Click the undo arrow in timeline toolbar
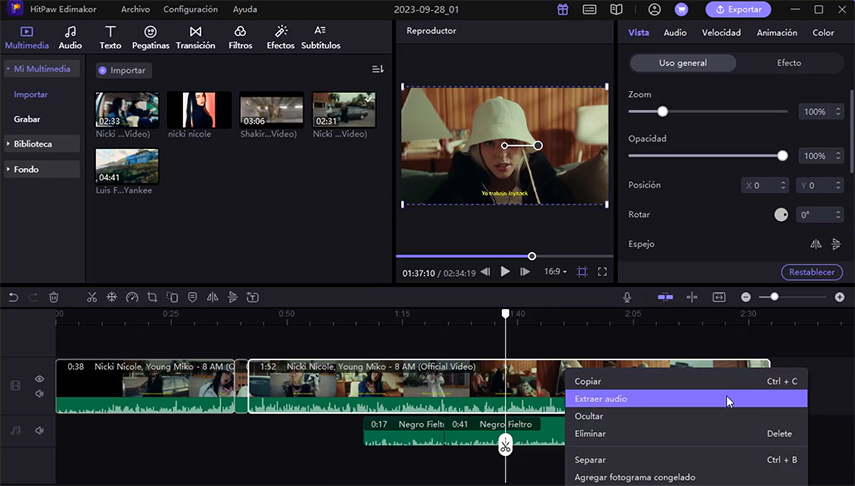The width and height of the screenshot is (855, 486). [x=14, y=297]
